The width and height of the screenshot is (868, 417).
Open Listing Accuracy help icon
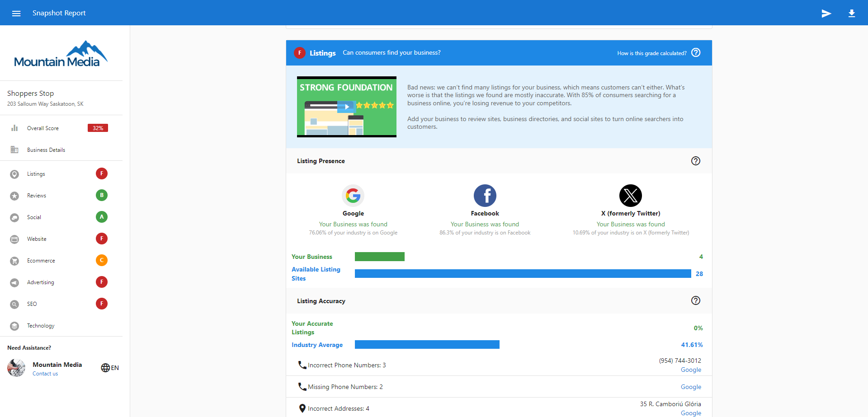point(696,301)
